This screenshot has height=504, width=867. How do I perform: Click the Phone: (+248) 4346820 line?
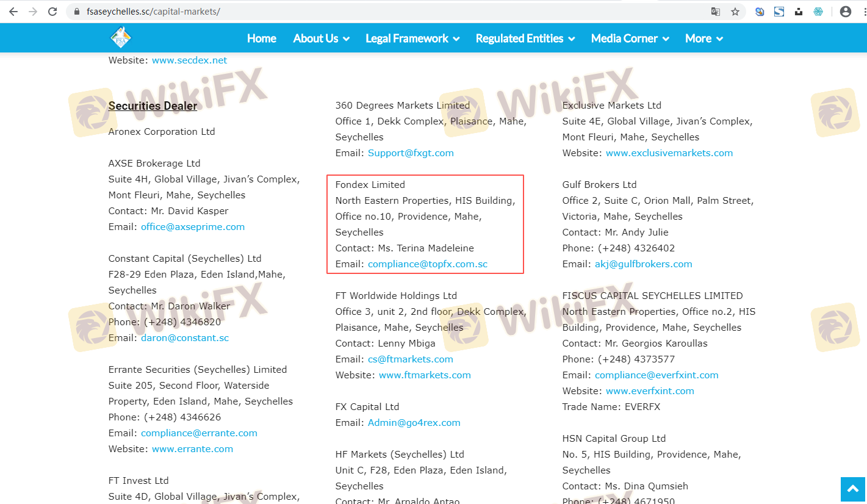pos(165,322)
